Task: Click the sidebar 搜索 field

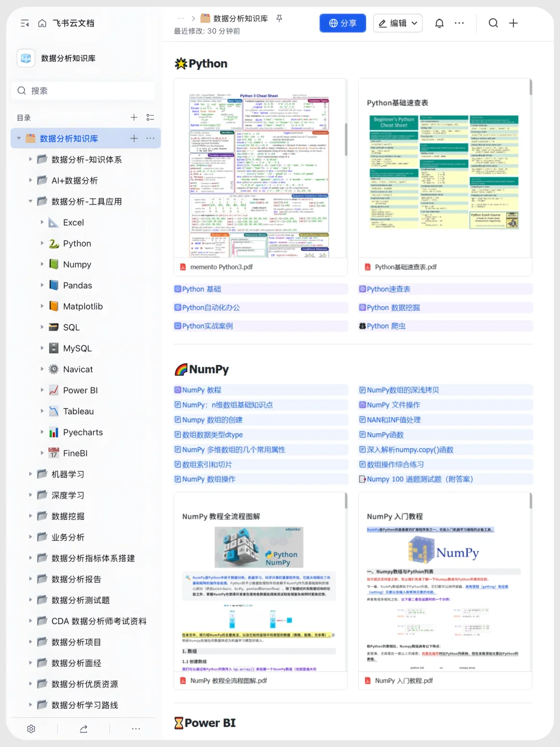Action: (83, 91)
